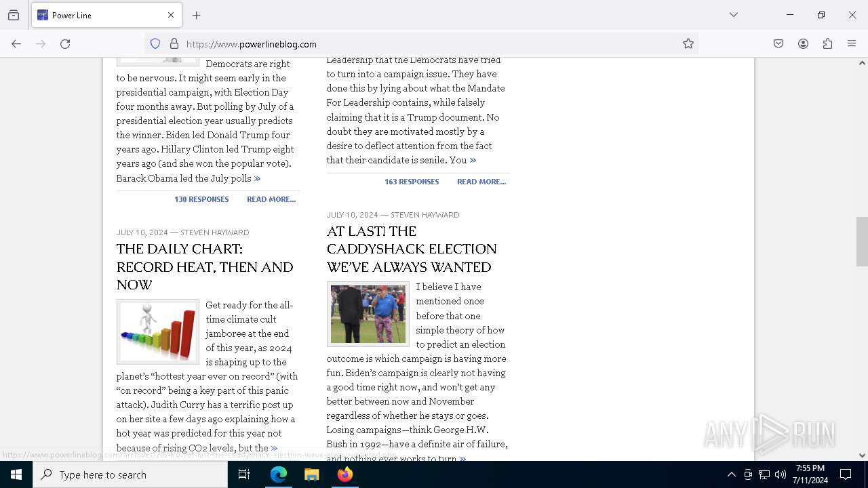Viewport: 868px width, 488px height.
Task: Open the 163 Responses comments link
Action: tap(412, 182)
